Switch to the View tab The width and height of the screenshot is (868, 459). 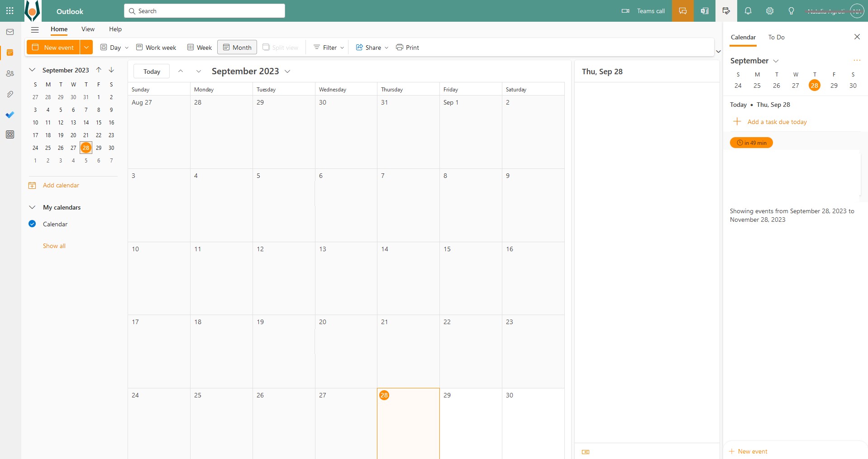coord(88,29)
